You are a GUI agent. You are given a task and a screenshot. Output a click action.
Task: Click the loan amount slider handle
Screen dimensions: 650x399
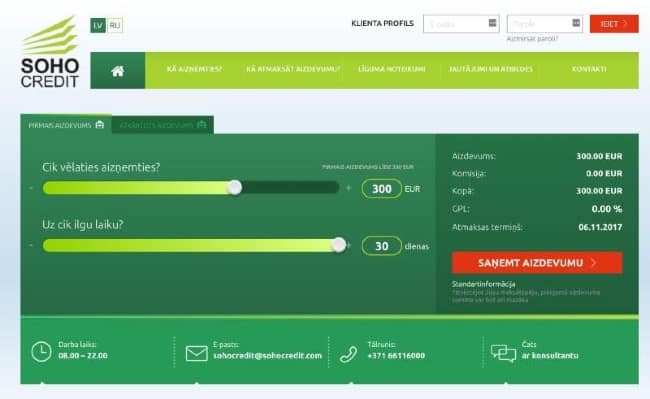click(x=235, y=188)
